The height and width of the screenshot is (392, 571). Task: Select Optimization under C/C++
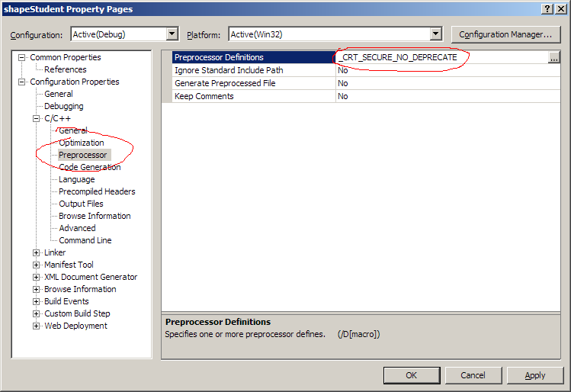tap(82, 143)
